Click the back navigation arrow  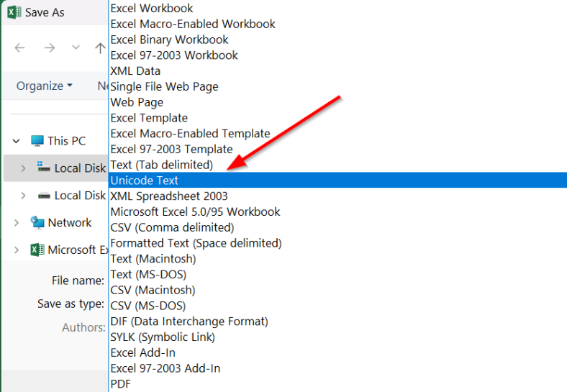coord(20,48)
